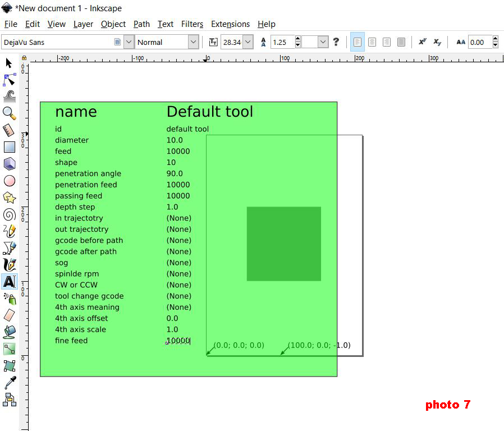
Task: Toggle justify text alignment
Action: point(401,42)
